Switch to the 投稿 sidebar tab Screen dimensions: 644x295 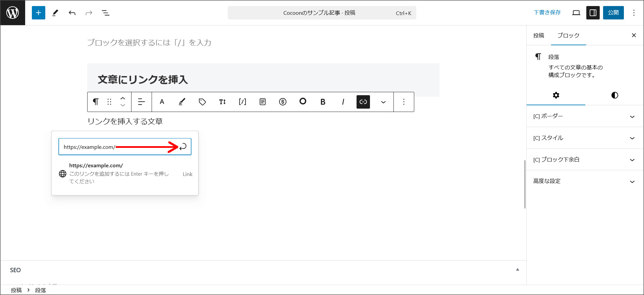pos(538,36)
